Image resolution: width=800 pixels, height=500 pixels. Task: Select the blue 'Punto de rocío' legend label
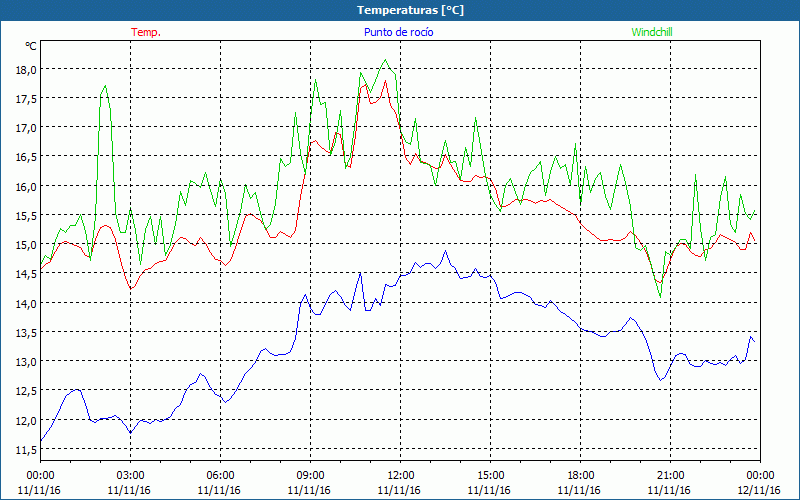[398, 32]
